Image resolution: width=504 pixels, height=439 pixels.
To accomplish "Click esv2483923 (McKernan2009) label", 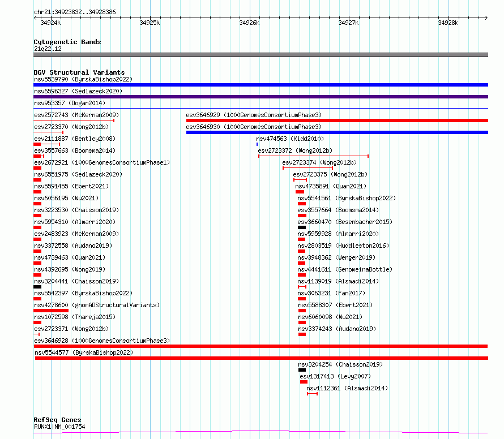I will [76, 234].
